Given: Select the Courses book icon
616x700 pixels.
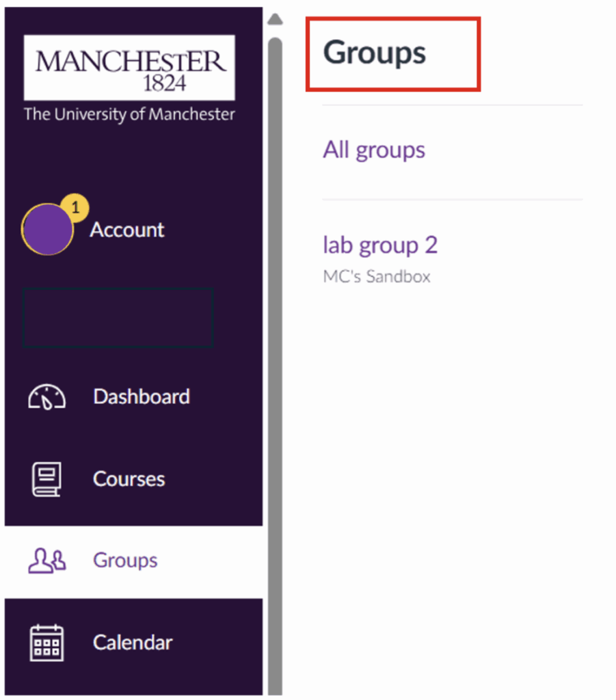Looking at the screenshot, I should 46,479.
